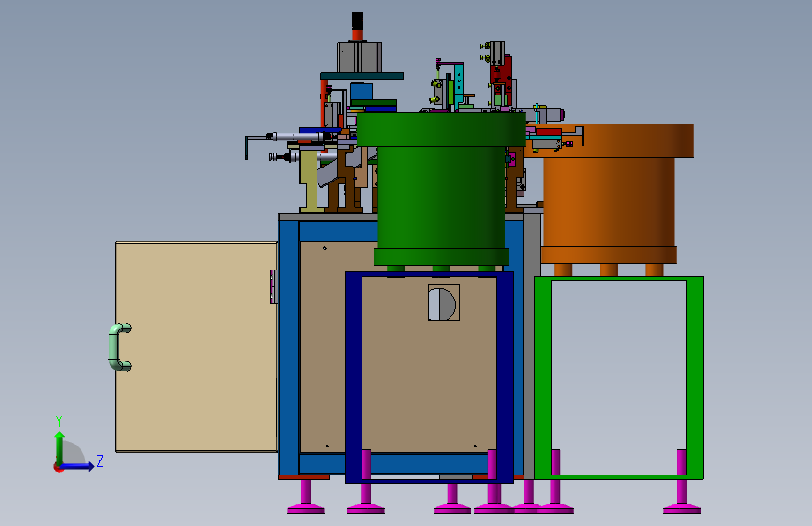
Task: Click the rotary knob on brown panel
Action: [x=443, y=302]
